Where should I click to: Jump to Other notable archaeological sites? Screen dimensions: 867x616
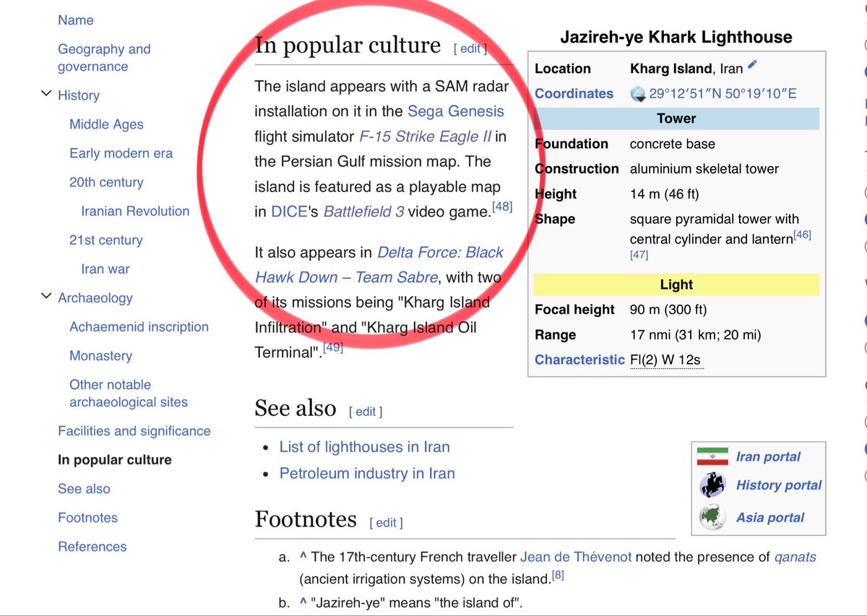coord(129,393)
